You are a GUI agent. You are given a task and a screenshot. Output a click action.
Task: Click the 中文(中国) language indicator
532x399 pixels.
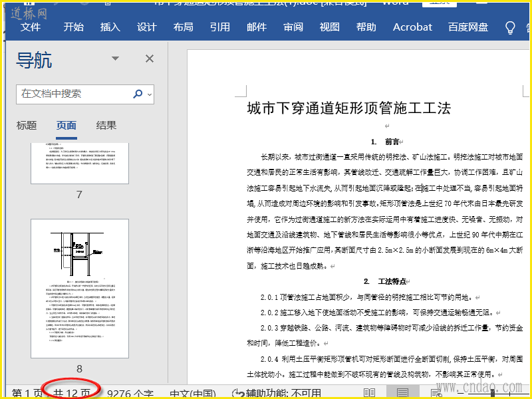[x=193, y=394]
